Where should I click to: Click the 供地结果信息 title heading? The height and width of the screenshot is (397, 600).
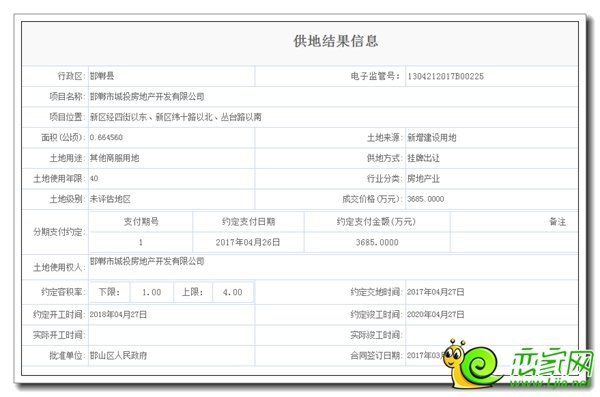point(336,41)
